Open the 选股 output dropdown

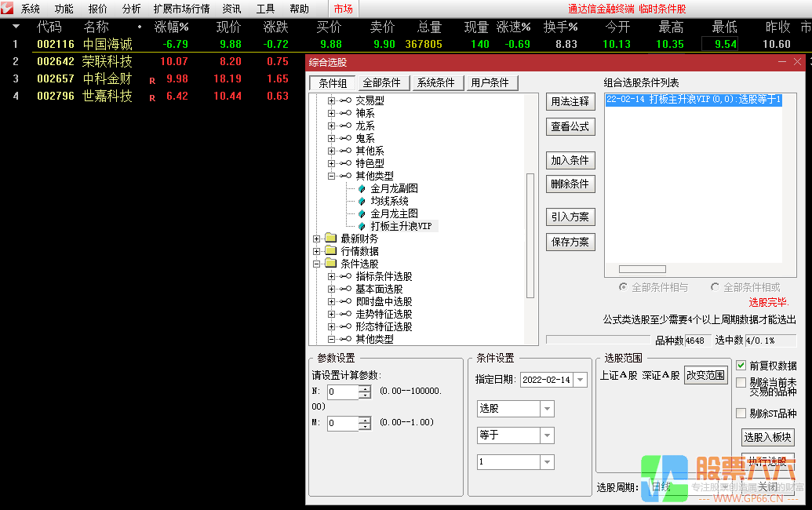(548, 409)
